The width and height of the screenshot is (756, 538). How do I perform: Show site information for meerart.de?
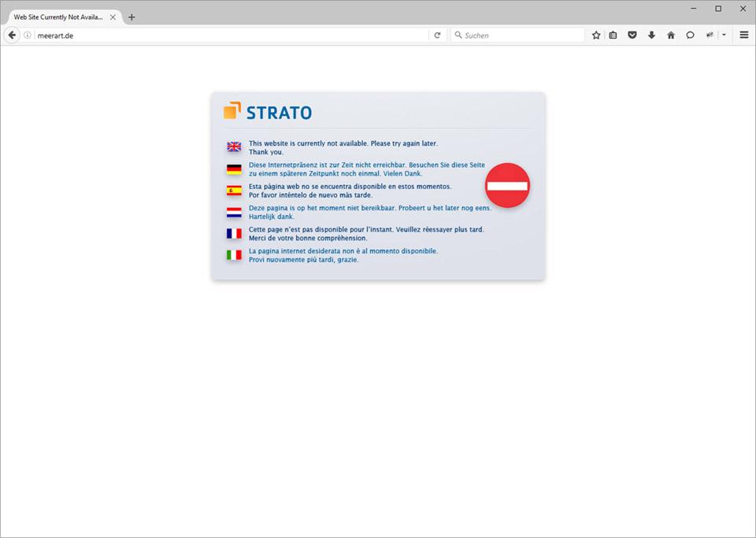pyautogui.click(x=28, y=35)
